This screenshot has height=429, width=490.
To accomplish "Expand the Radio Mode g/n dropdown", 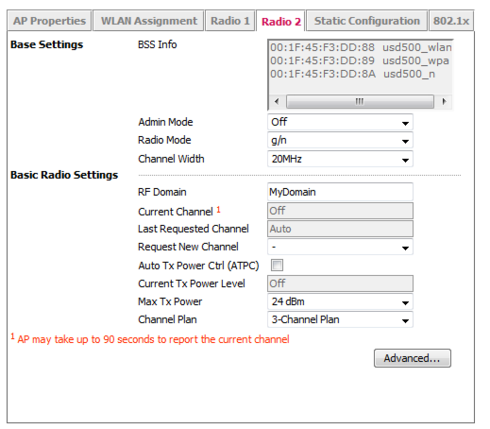I will click(x=340, y=140).
